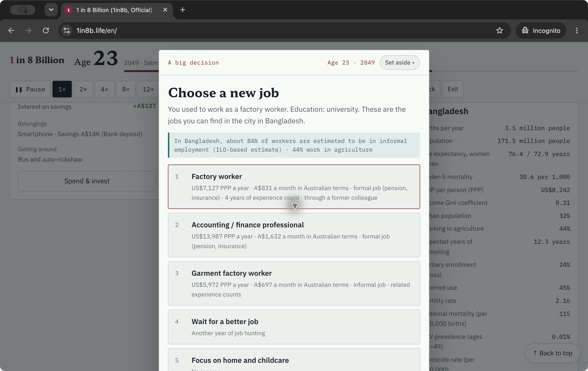
Task: Select the 1× speed toggle
Action: [x=62, y=89]
